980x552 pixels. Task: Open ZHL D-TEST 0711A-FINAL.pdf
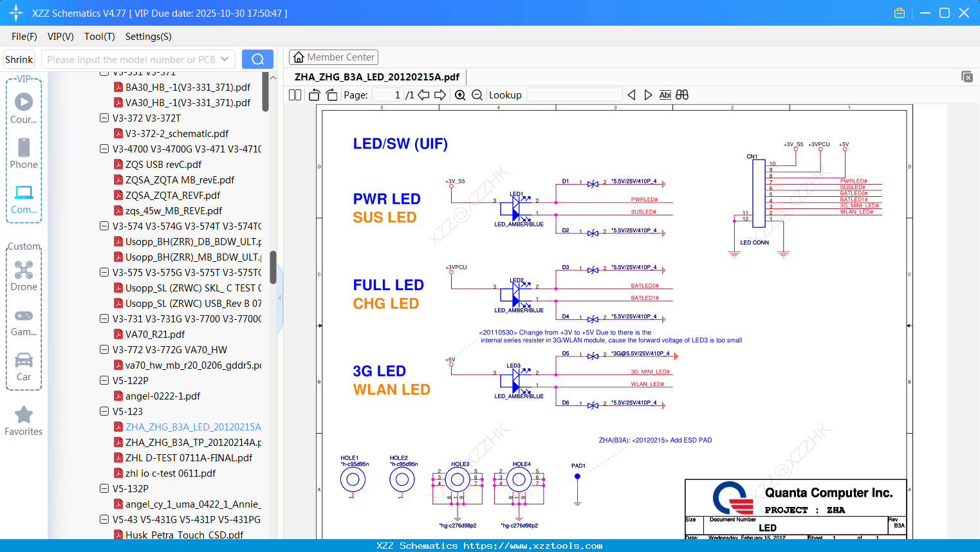pyautogui.click(x=189, y=457)
